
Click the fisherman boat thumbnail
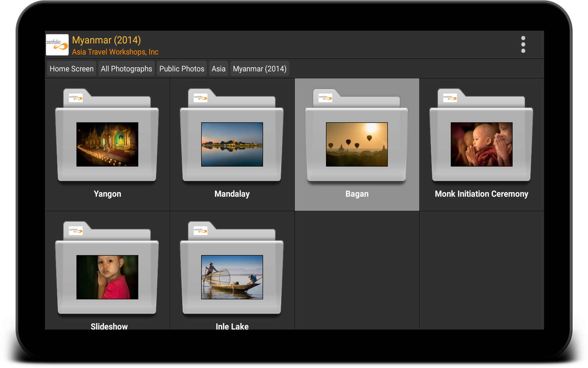(232, 277)
